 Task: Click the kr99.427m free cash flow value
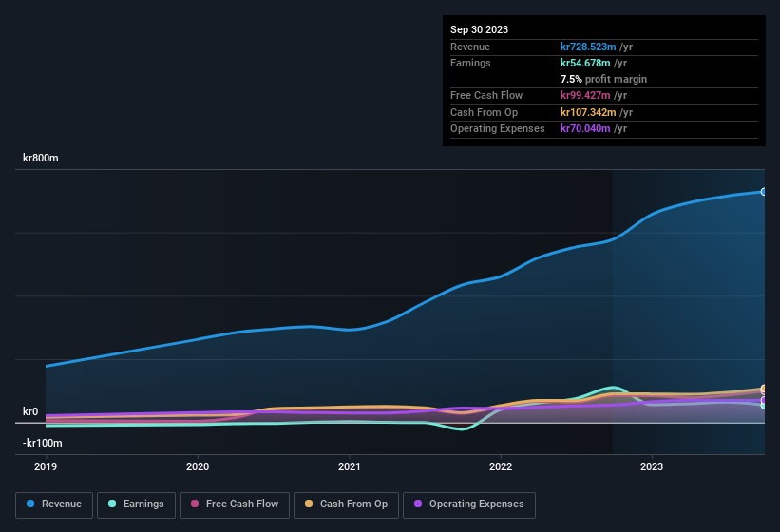coord(585,95)
